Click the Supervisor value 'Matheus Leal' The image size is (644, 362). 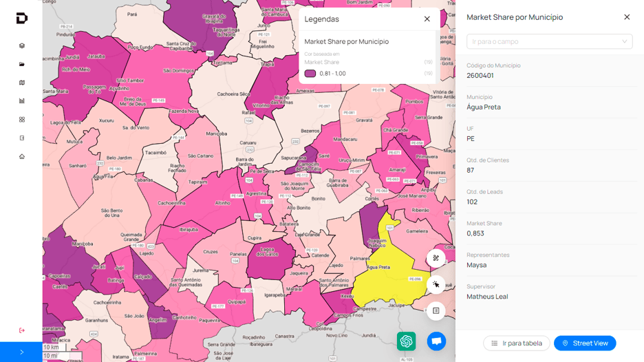coord(487,297)
